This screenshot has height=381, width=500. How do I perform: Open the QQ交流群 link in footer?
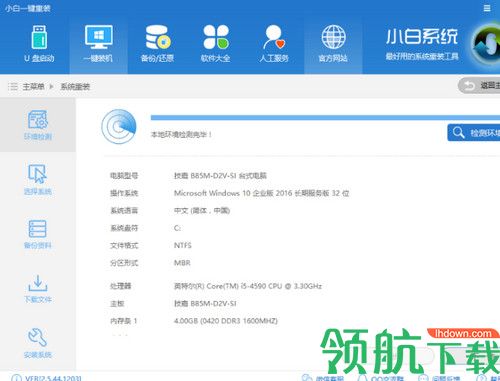[x=381, y=378]
